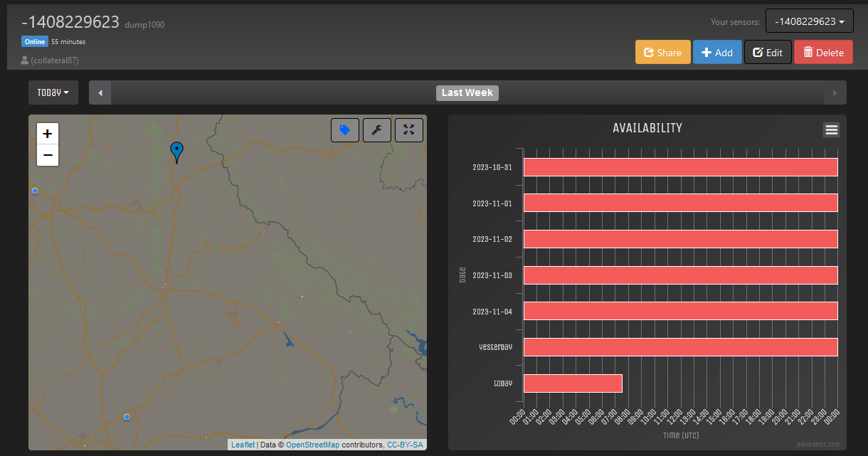Go to next period arrow
The image size is (868, 456).
(835, 93)
